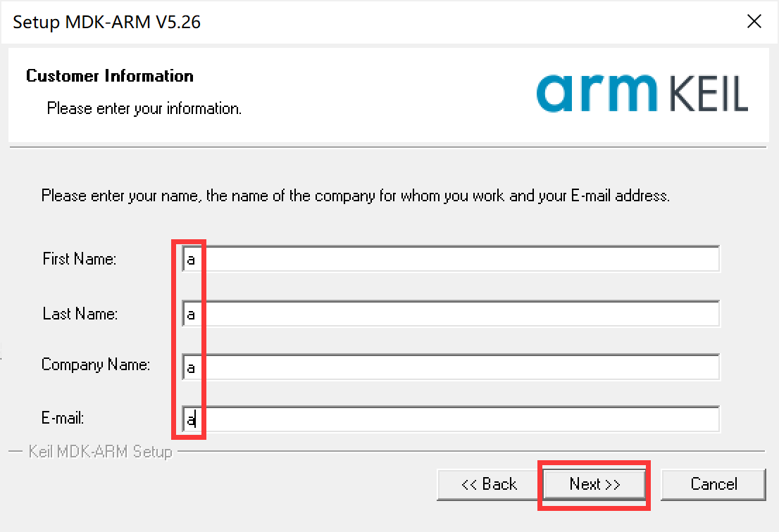
Task: Close the Setup MDK-ARM window
Action: (x=754, y=21)
